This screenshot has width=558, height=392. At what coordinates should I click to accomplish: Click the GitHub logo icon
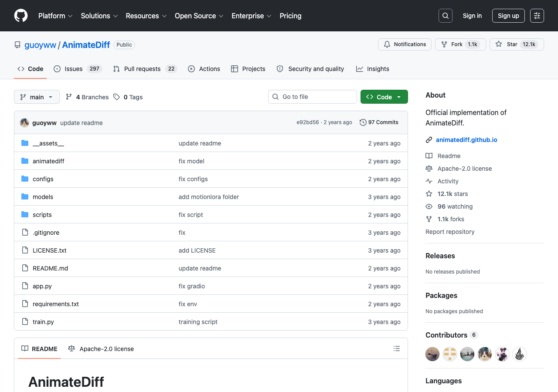click(x=21, y=16)
